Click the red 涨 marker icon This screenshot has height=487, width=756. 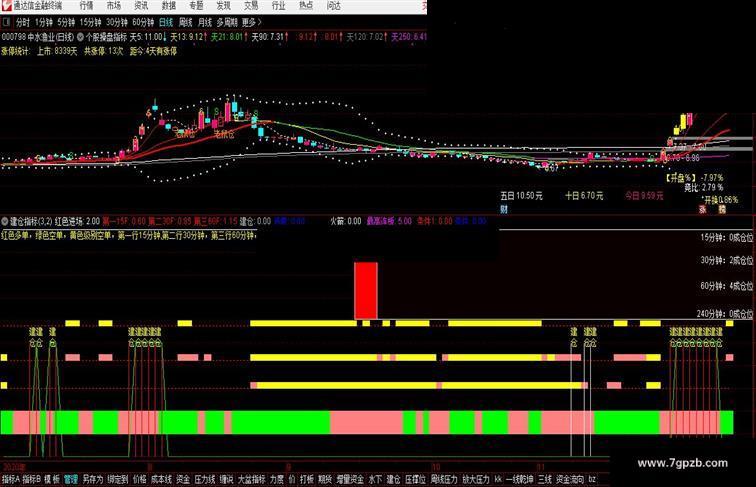(x=703, y=209)
